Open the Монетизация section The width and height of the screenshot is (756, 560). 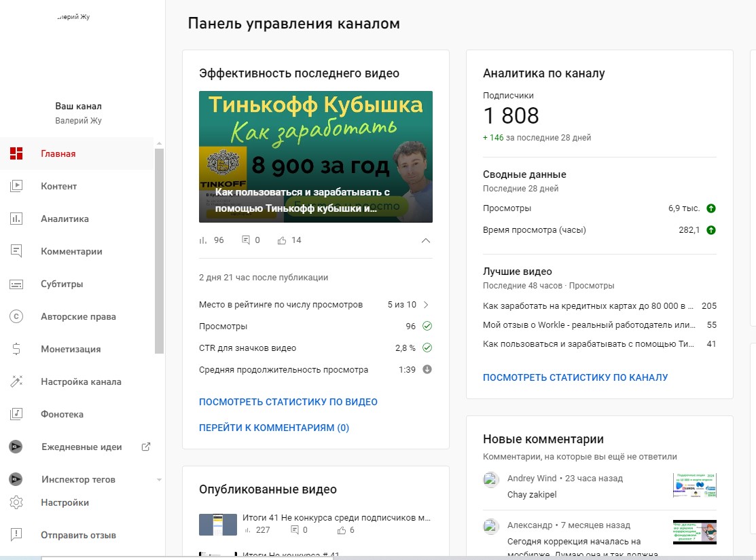77,349
